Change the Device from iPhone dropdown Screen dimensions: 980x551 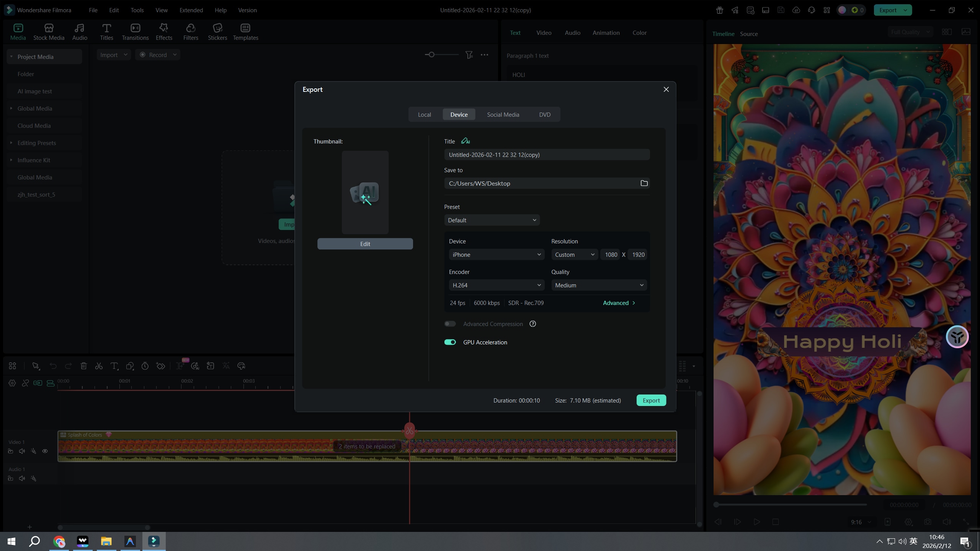497,254
